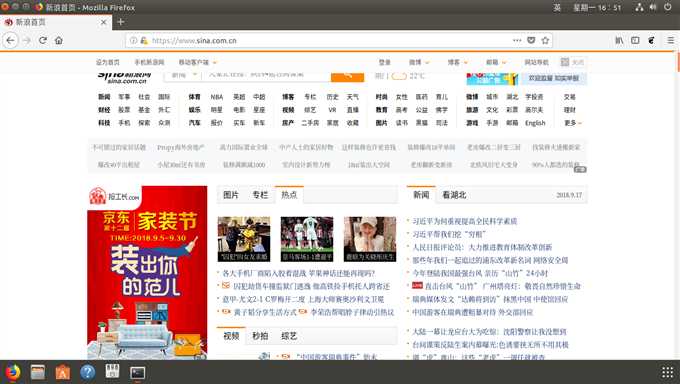This screenshot has height=384, width=680.
Task: Open the Firefox hamburger menu
Action: click(x=670, y=40)
